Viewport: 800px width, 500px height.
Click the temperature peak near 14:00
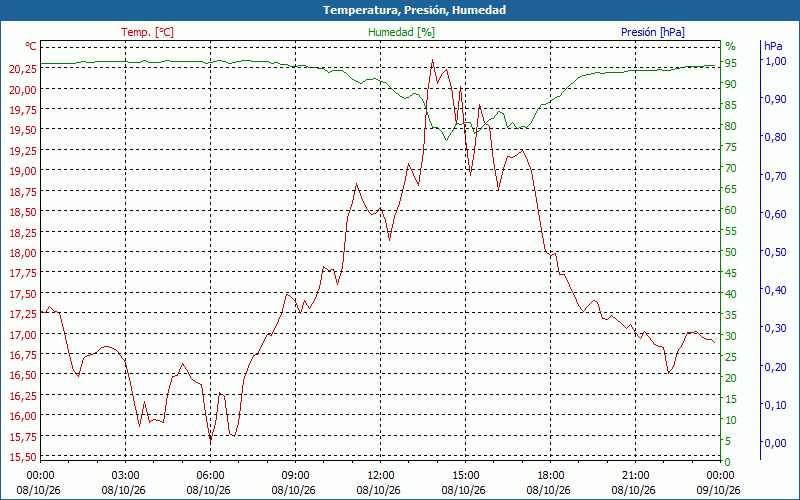point(432,60)
